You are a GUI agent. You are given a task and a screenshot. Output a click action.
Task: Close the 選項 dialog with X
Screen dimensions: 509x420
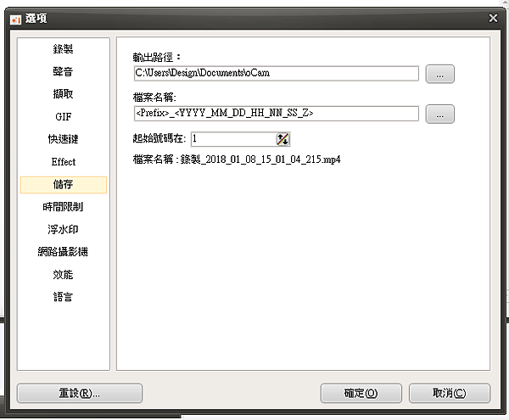[493, 18]
